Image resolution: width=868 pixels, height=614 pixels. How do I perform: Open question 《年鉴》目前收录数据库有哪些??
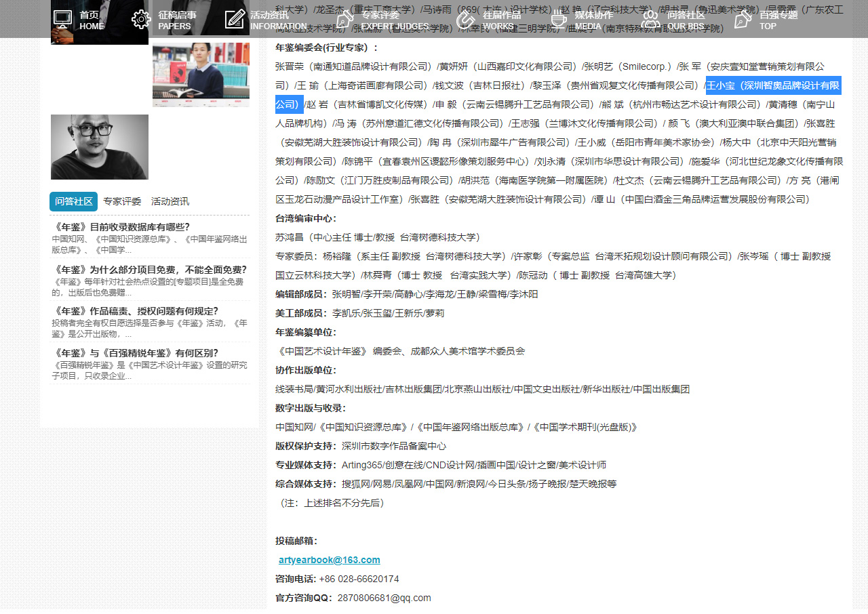tap(121, 226)
